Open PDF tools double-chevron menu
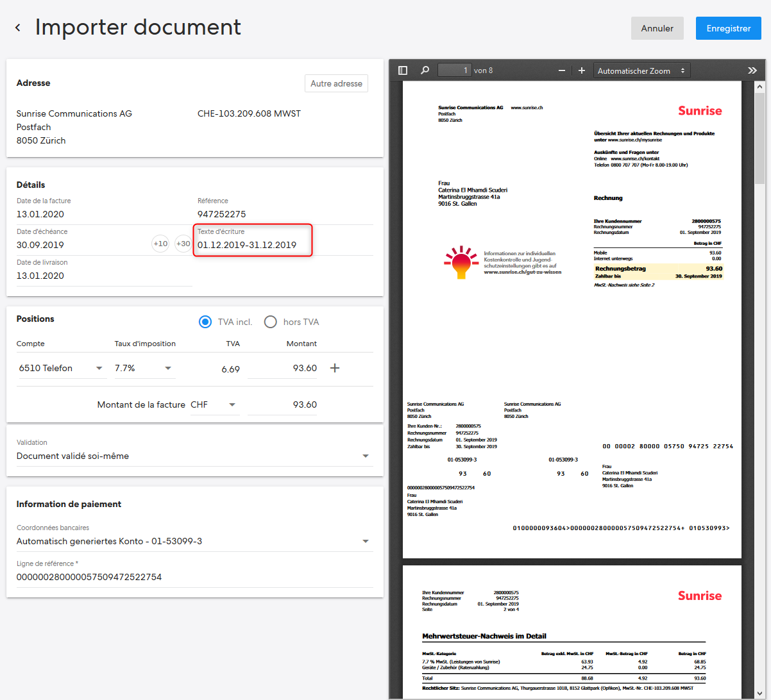771x700 pixels. tap(752, 71)
